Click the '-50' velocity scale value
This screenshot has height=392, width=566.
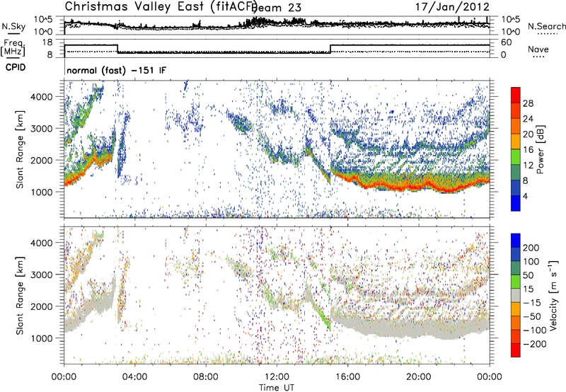[x=532, y=316]
